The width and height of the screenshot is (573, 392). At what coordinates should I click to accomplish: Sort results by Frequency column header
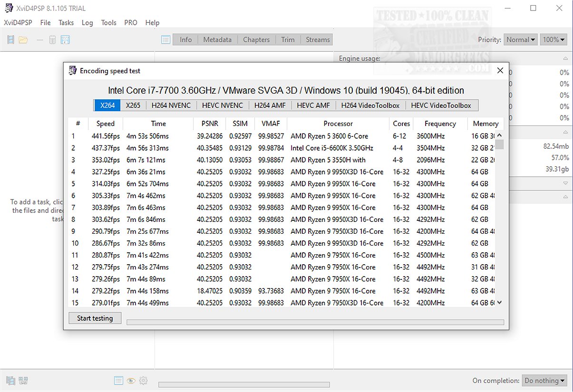440,124
